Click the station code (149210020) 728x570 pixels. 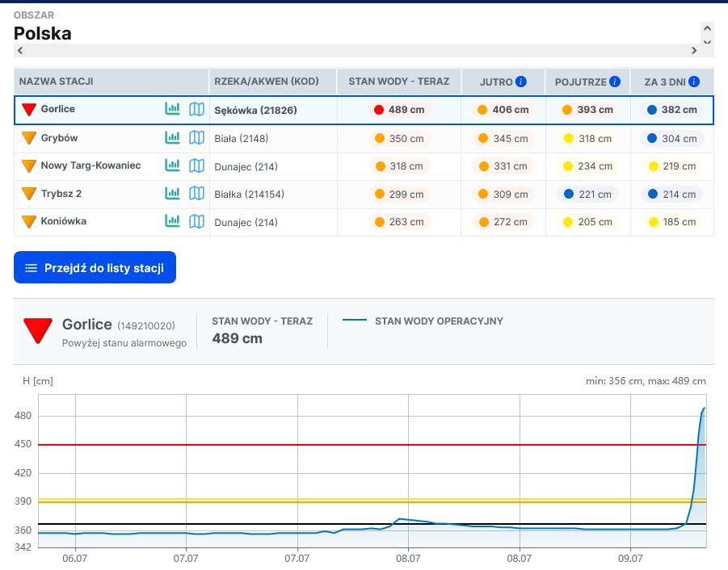tap(145, 326)
